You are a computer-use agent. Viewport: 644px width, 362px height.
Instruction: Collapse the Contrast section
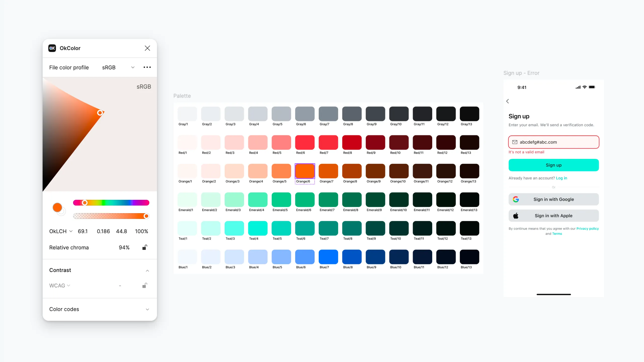(x=147, y=270)
